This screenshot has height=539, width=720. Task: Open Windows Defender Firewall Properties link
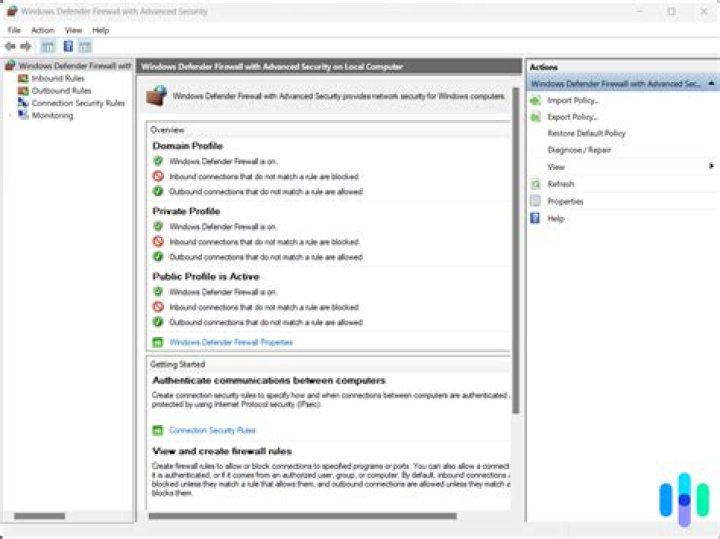(x=231, y=342)
